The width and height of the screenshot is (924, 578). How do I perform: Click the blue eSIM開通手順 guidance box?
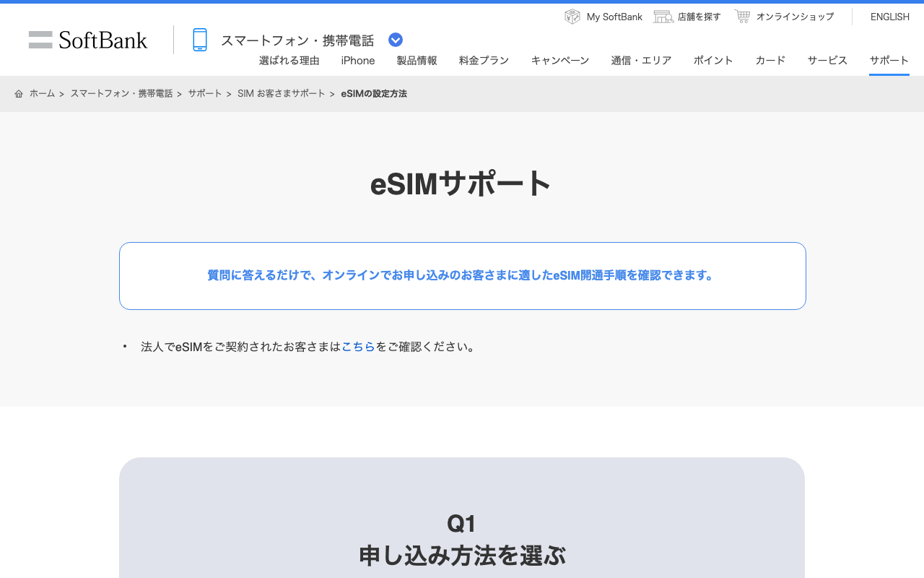click(x=463, y=276)
